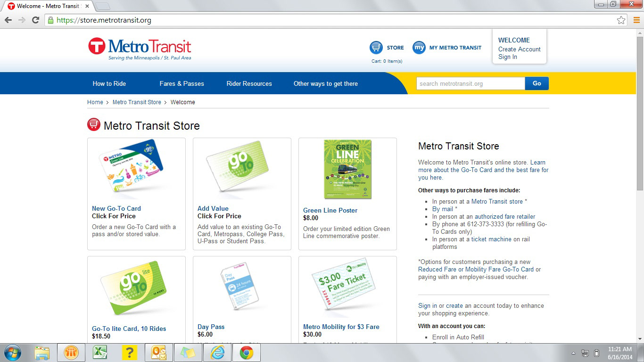The width and height of the screenshot is (644, 362).
Task: Open File Explorer from the taskbar
Action: coord(42,353)
